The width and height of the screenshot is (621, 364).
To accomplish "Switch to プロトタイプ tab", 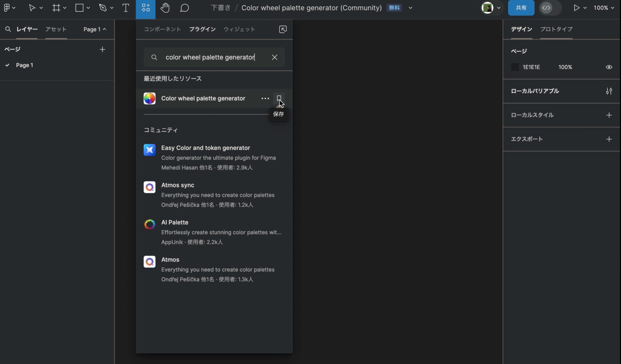I will [556, 29].
